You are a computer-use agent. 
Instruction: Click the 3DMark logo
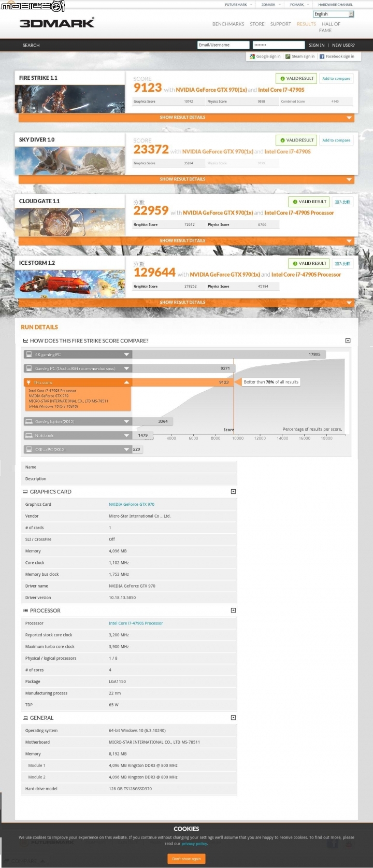(57, 23)
